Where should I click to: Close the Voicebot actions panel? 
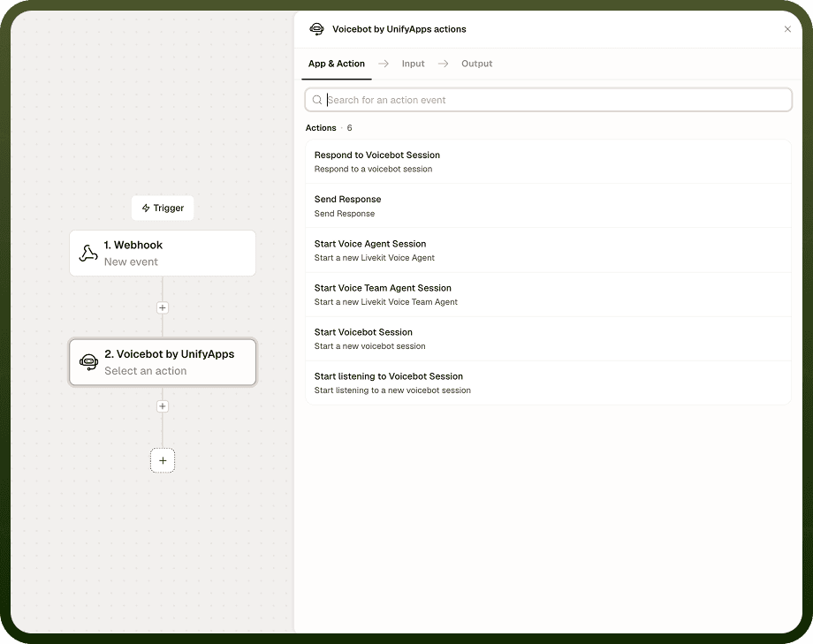pyautogui.click(x=787, y=29)
